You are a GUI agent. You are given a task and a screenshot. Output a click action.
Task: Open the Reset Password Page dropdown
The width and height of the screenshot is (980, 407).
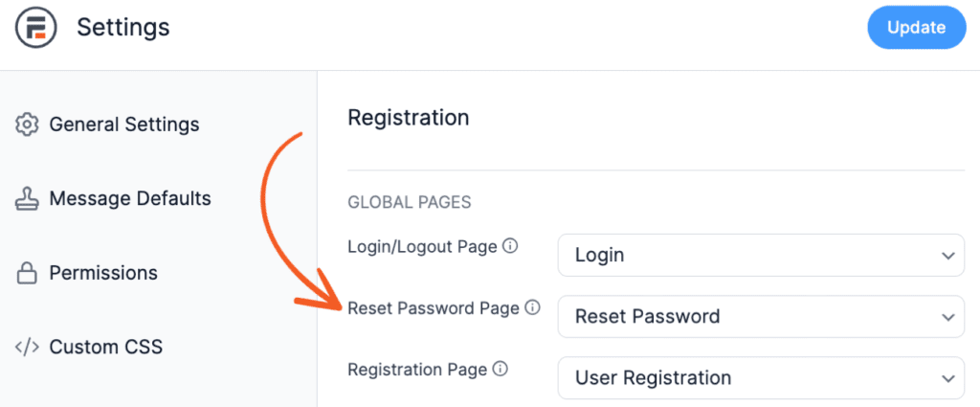(x=761, y=316)
